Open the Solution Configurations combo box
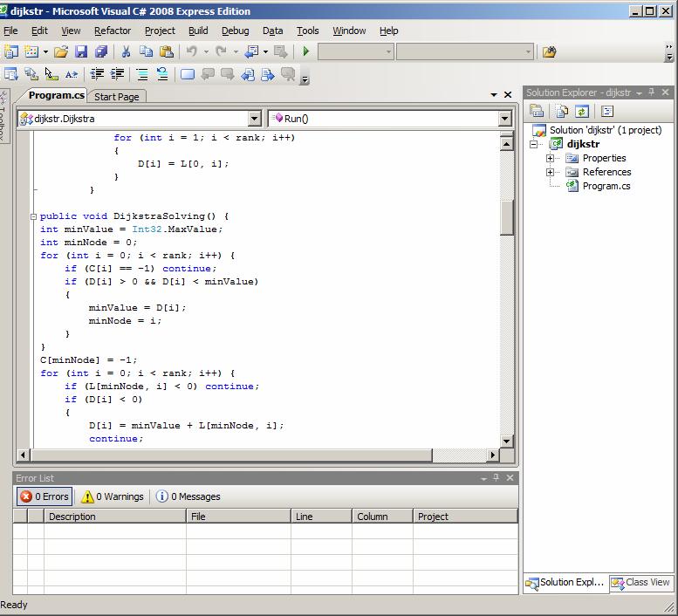The width and height of the screenshot is (678, 616). click(x=355, y=51)
